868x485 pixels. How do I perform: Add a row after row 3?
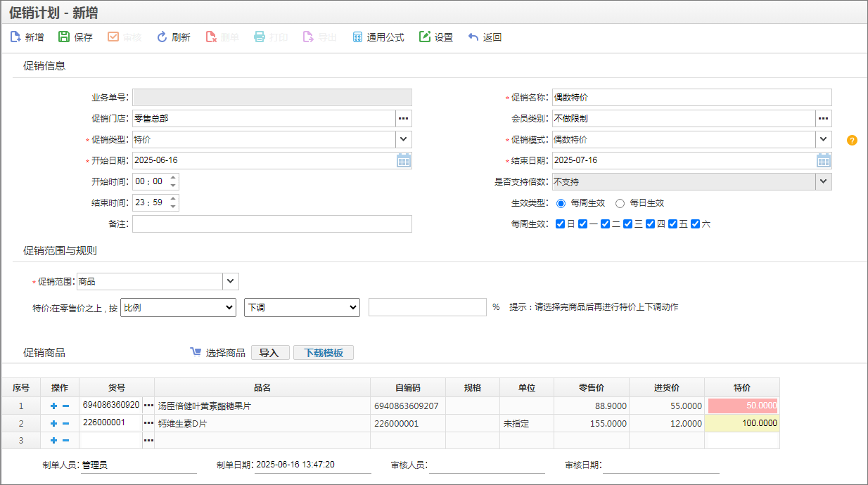pyautogui.click(x=54, y=441)
